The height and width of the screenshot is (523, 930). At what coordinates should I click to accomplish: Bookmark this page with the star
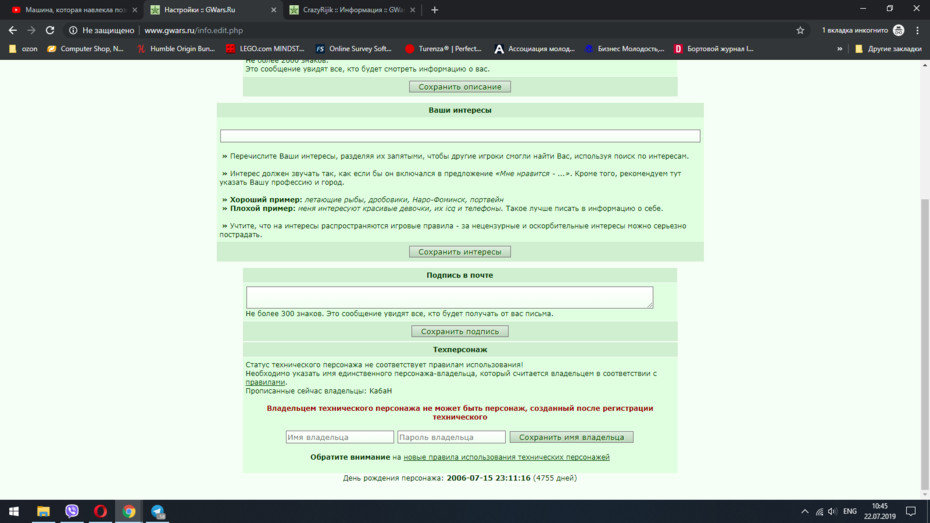(x=800, y=30)
